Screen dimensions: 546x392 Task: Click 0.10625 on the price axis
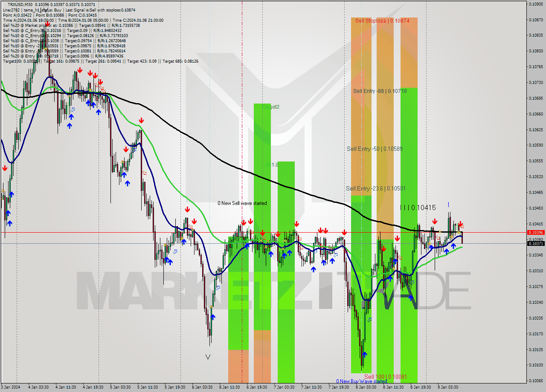tap(536, 130)
